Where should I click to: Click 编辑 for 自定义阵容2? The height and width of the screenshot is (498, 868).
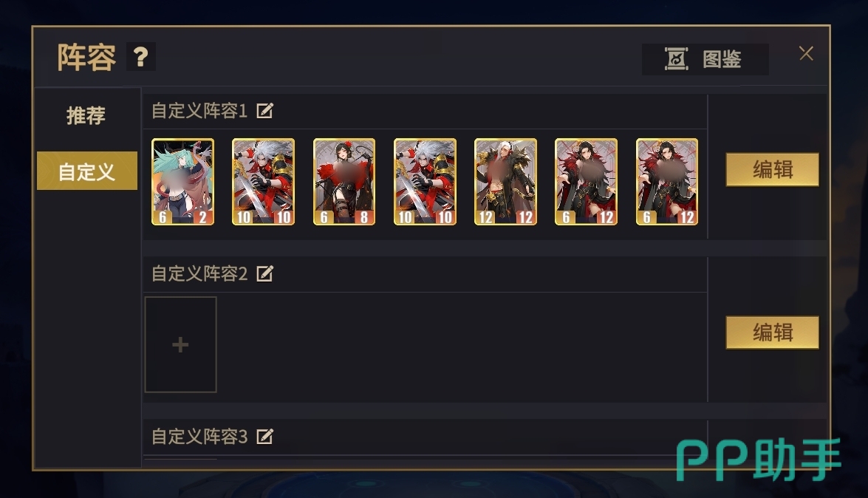pyautogui.click(x=772, y=332)
